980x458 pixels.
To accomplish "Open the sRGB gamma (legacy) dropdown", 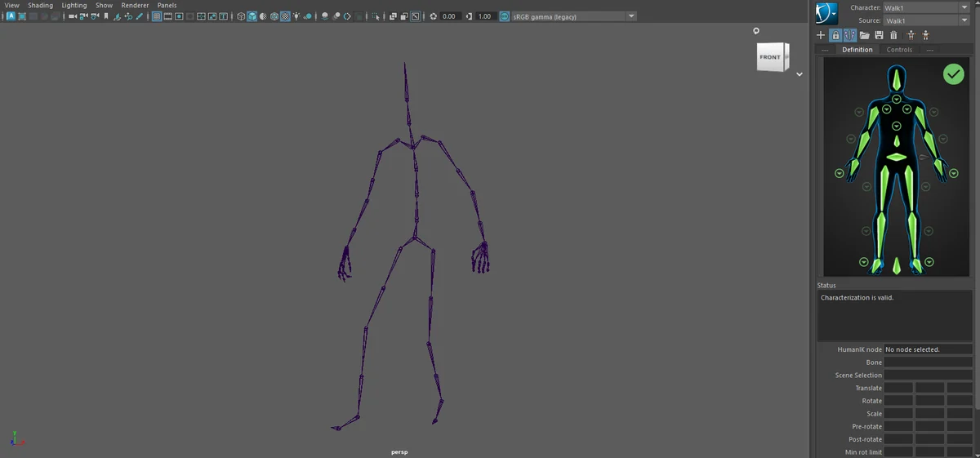I will 574,16.
